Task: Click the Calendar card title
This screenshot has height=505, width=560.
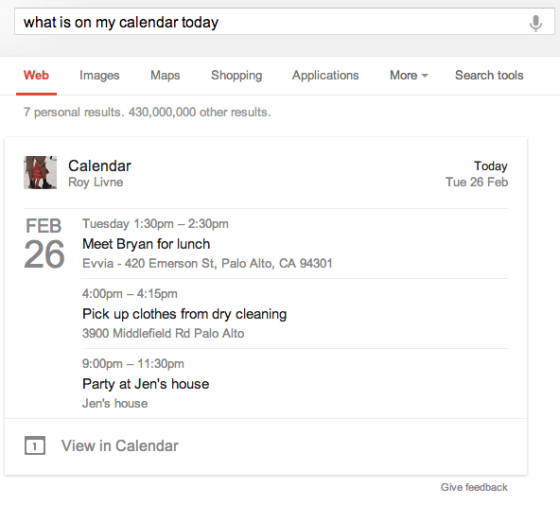Action: 100,166
